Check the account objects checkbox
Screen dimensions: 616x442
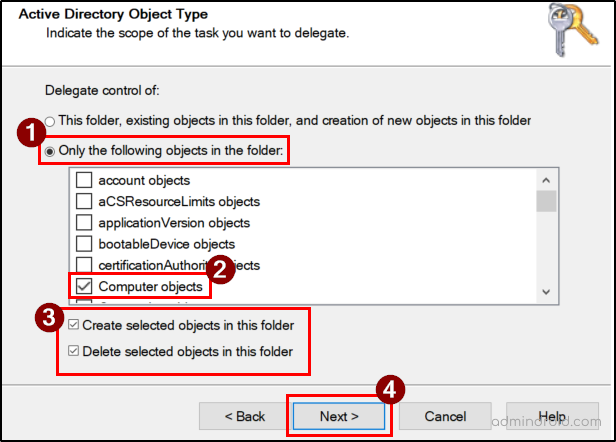[x=84, y=181]
